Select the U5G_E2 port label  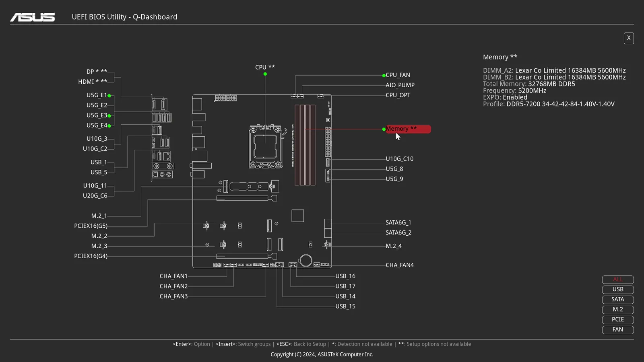tap(97, 105)
